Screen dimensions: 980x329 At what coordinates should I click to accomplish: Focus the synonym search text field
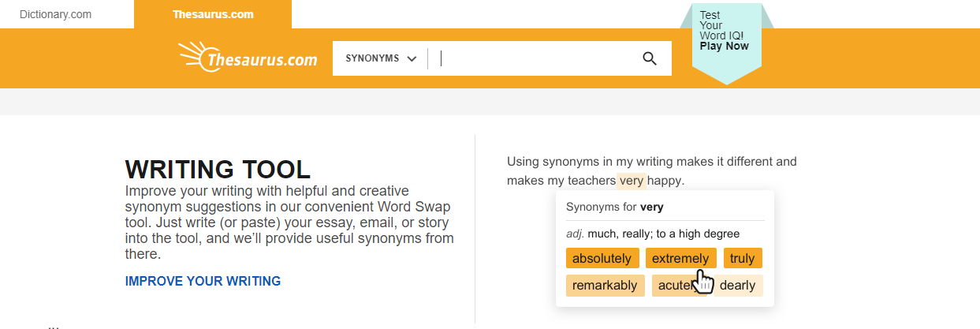[x=536, y=58]
